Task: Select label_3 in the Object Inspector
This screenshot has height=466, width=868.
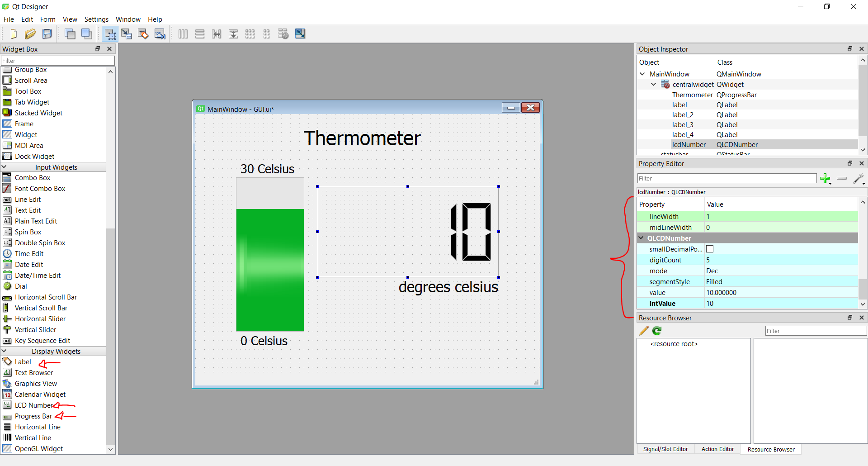Action: coord(748,124)
